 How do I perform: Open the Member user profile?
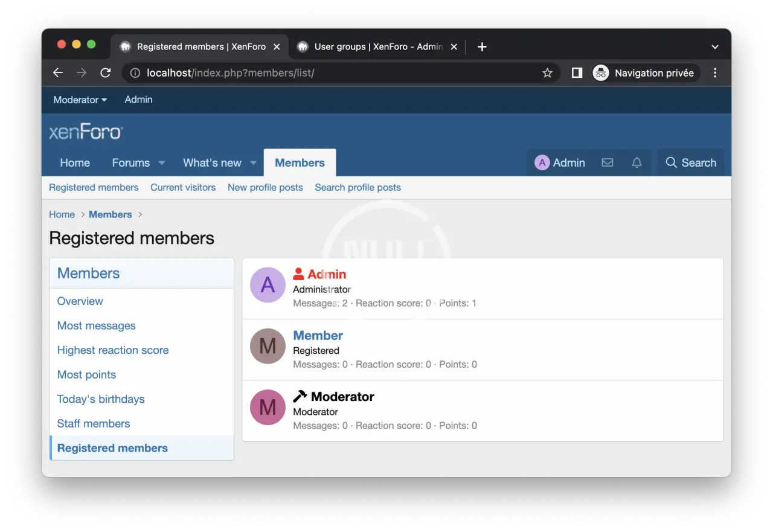pyautogui.click(x=318, y=336)
